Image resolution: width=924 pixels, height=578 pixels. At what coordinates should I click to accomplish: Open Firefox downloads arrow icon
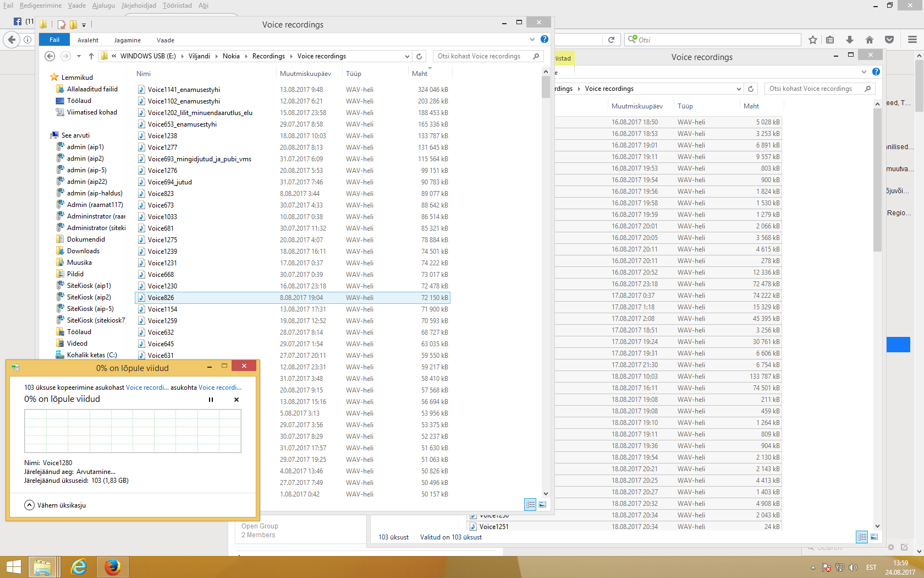(x=850, y=40)
